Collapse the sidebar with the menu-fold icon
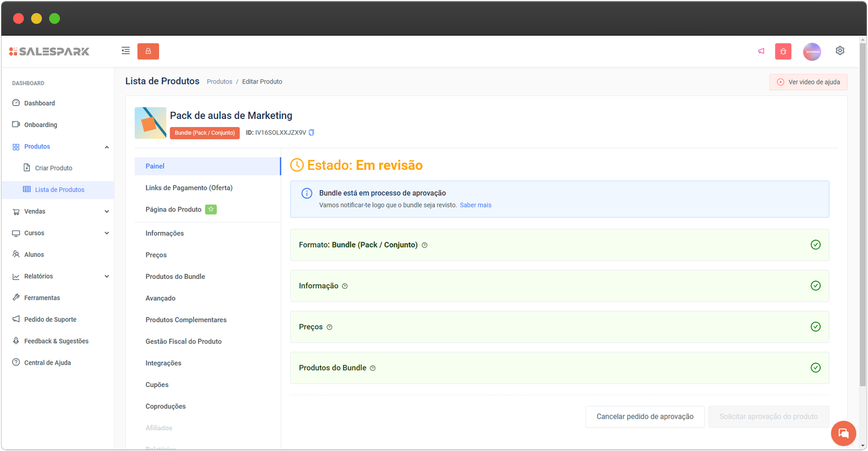The image size is (868, 451). pyautogui.click(x=125, y=51)
